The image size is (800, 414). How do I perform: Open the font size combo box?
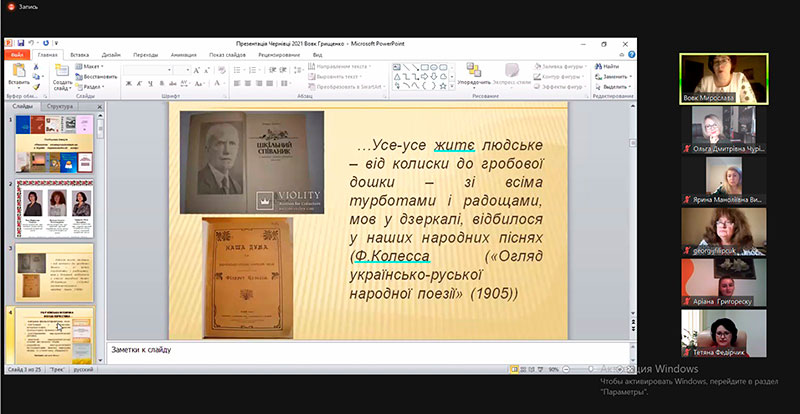(x=182, y=70)
